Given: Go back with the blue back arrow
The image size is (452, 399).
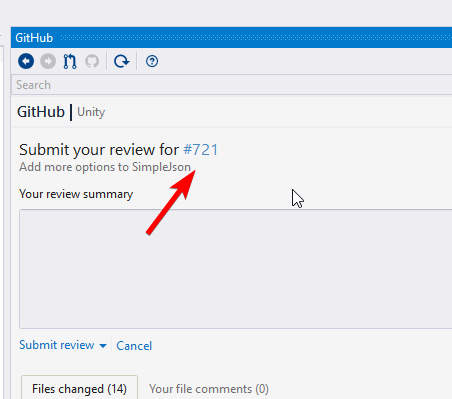Looking at the screenshot, I should [26, 61].
